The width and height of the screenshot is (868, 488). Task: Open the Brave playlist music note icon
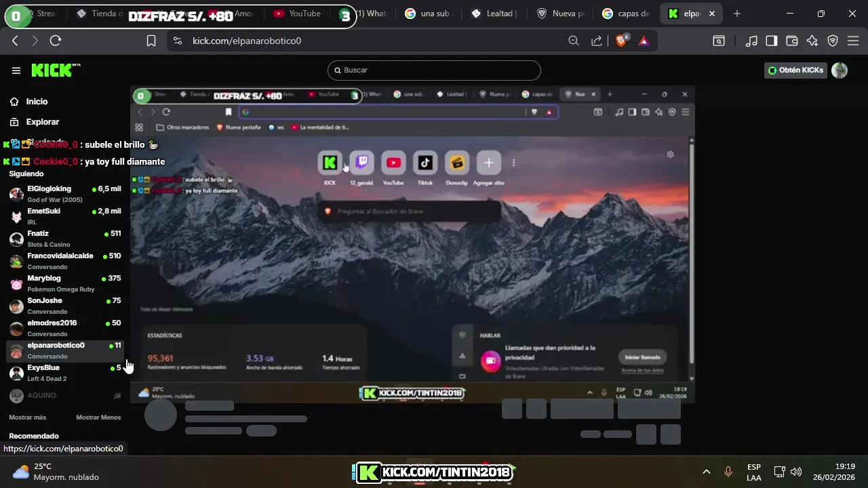751,41
